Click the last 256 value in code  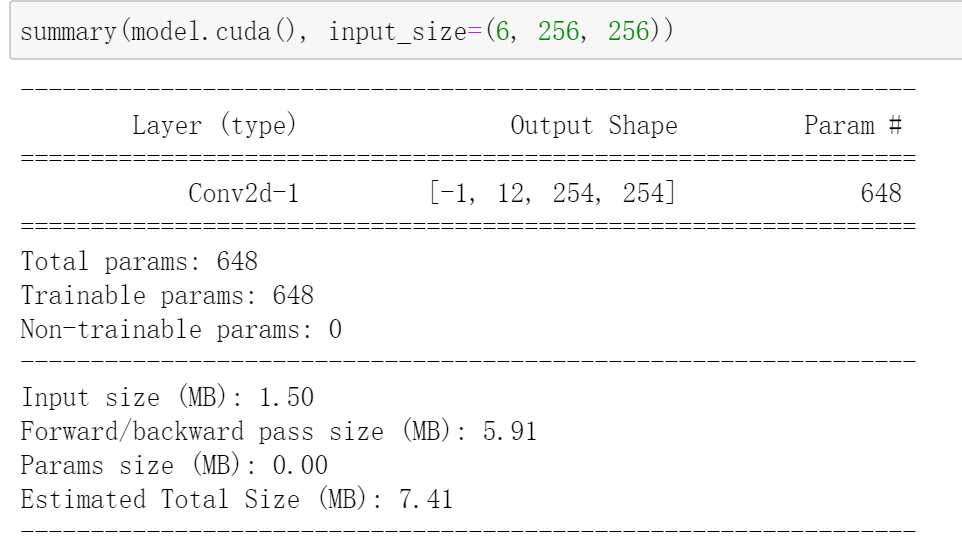pyautogui.click(x=628, y=31)
